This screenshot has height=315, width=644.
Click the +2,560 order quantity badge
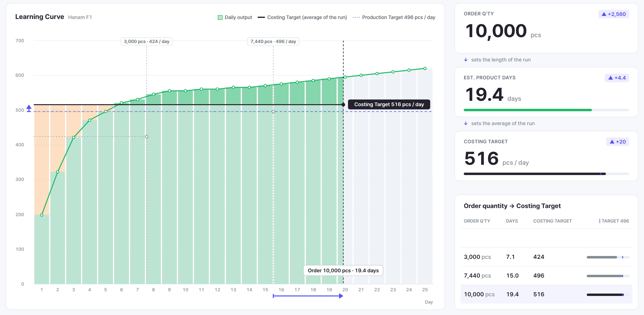614,14
